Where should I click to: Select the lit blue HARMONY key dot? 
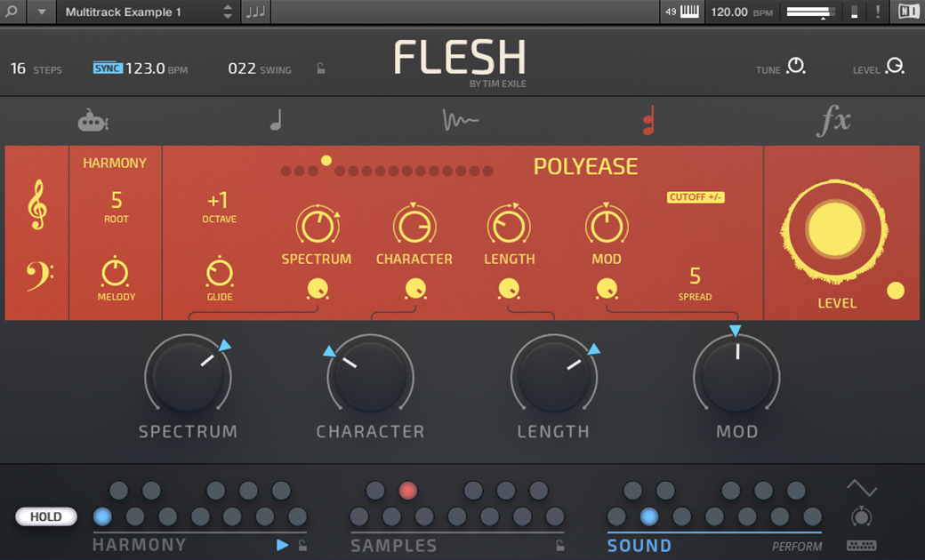[x=102, y=516]
